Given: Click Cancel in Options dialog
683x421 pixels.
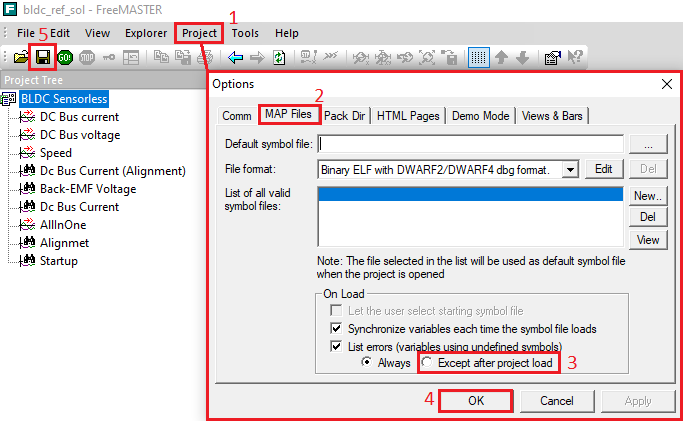Looking at the screenshot, I should click(x=557, y=401).
